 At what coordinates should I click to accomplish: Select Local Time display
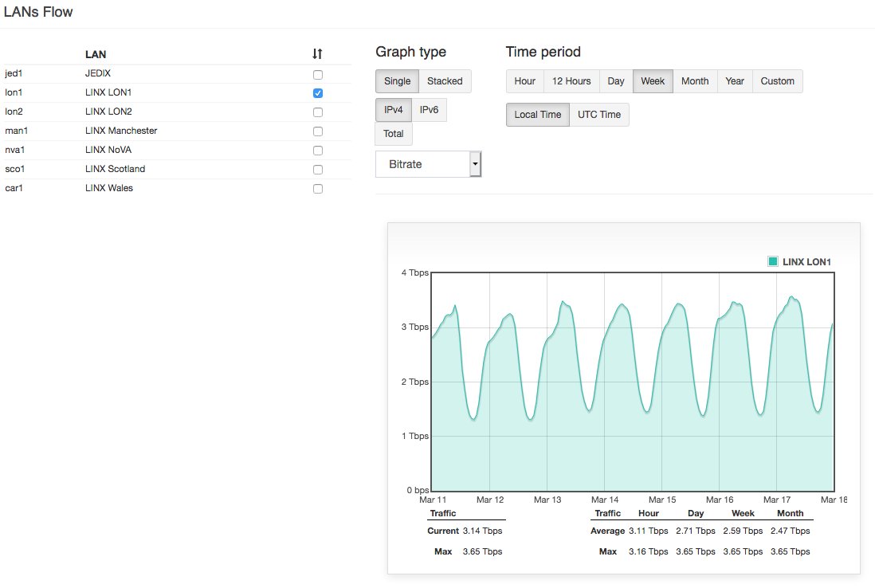tap(537, 115)
